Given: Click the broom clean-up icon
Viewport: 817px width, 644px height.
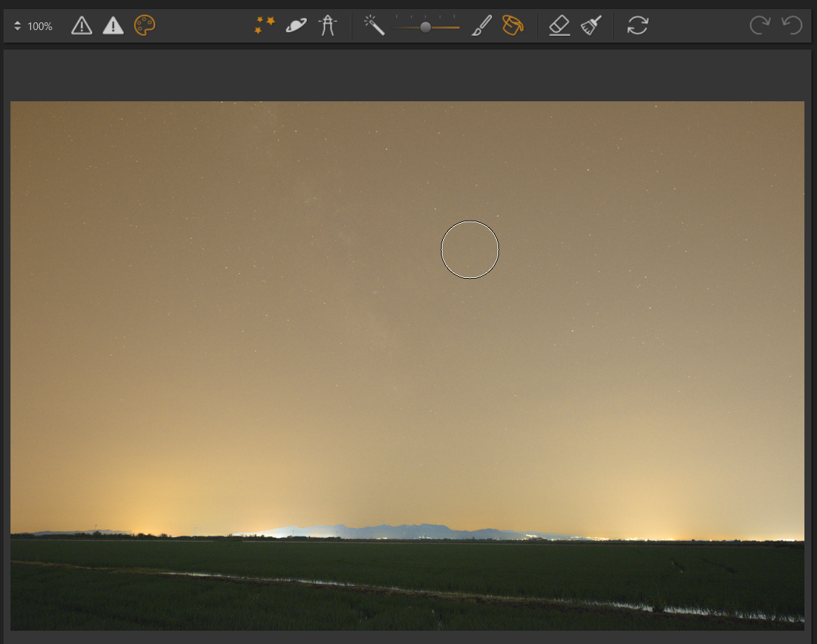Looking at the screenshot, I should click(x=591, y=25).
